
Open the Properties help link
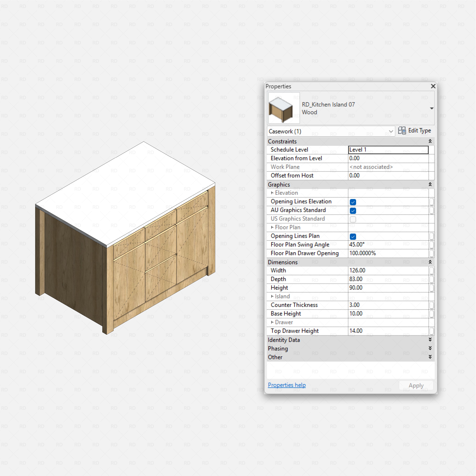[x=286, y=385]
